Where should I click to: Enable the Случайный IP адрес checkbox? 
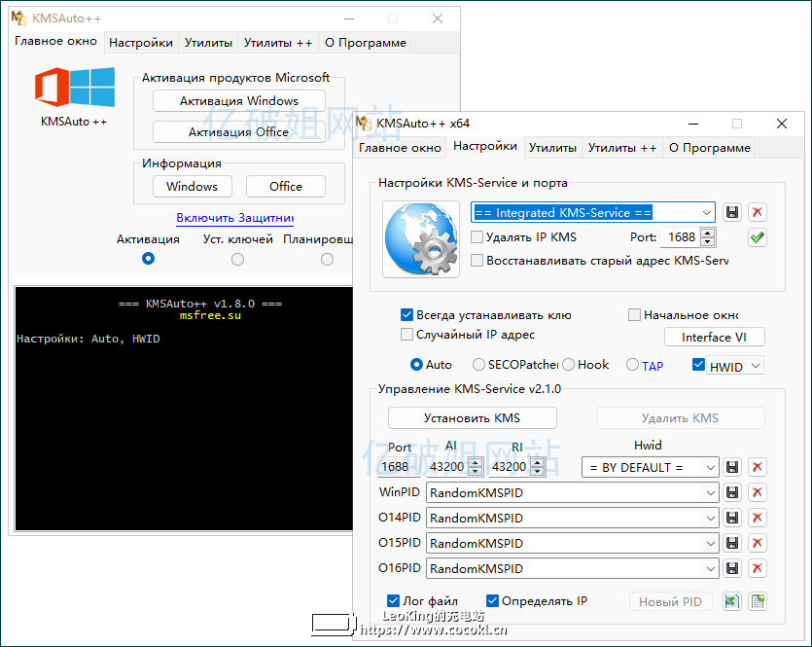(407, 335)
